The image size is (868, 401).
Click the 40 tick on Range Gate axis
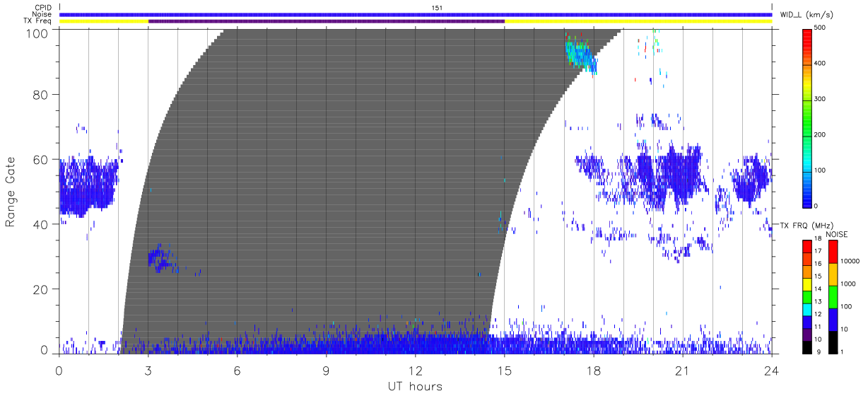pos(40,225)
